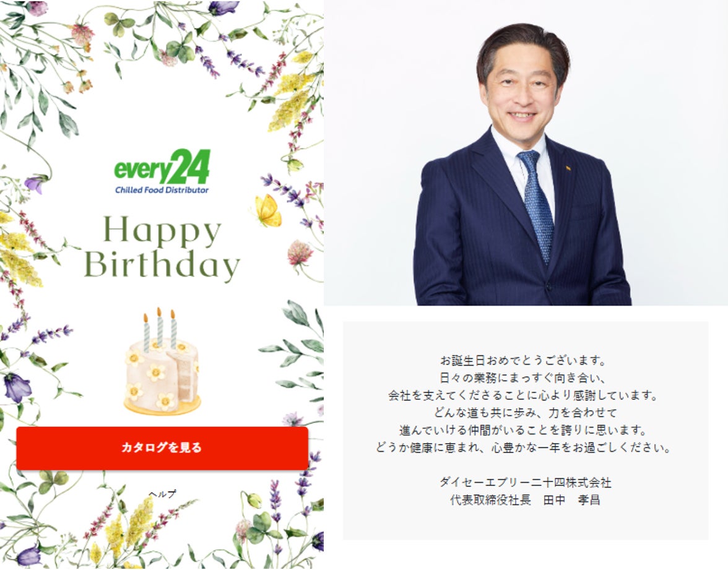The image size is (728, 570).
Task: Click the 会社を支えてくださる message line
Action: coord(523,395)
